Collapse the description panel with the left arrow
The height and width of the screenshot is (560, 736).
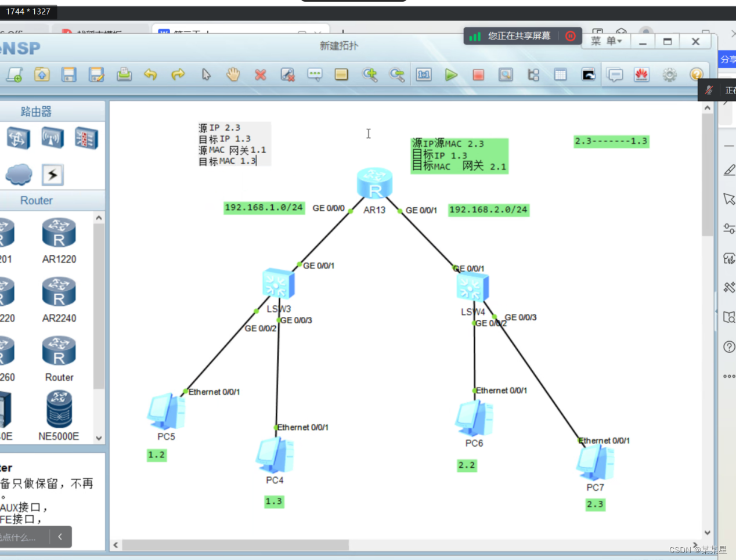pyautogui.click(x=60, y=537)
